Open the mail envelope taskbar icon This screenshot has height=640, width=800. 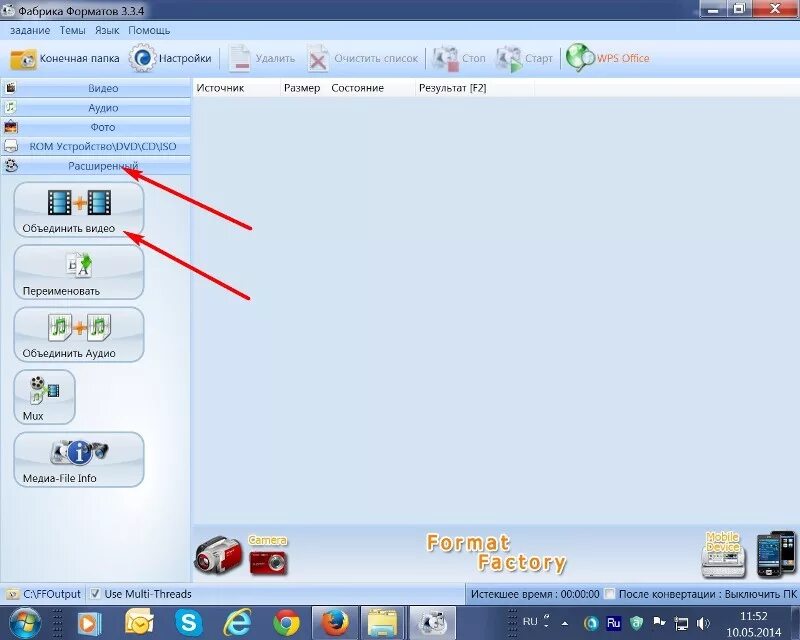point(139,623)
